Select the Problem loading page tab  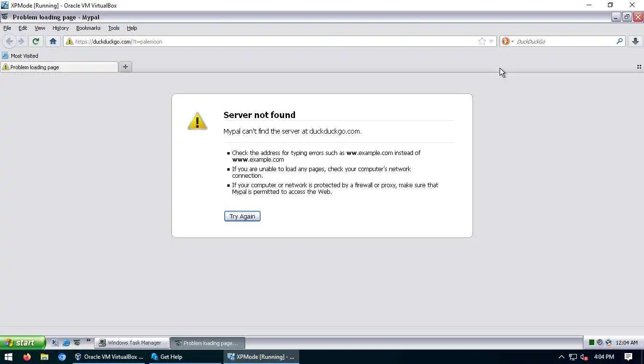[59, 67]
